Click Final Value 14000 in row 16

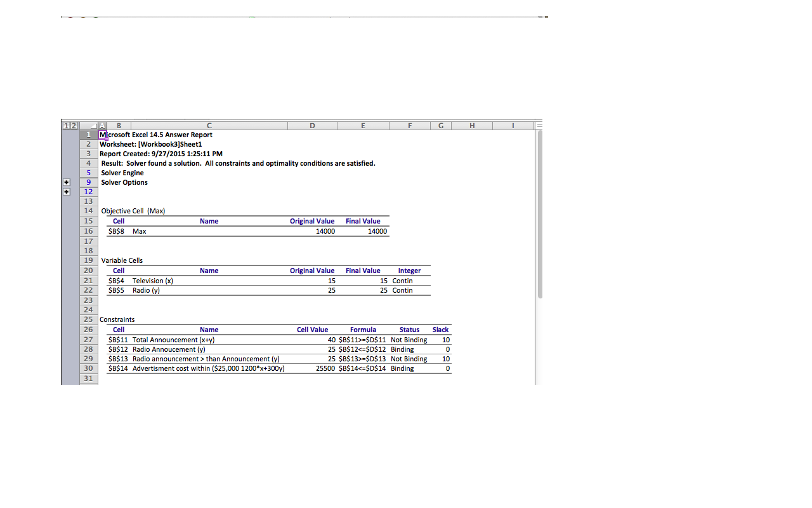click(377, 232)
